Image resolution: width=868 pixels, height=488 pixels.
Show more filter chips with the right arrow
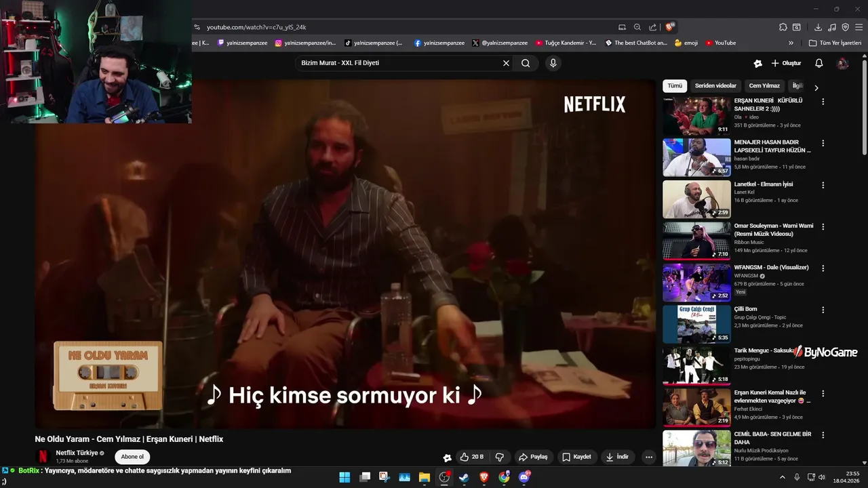click(x=816, y=87)
